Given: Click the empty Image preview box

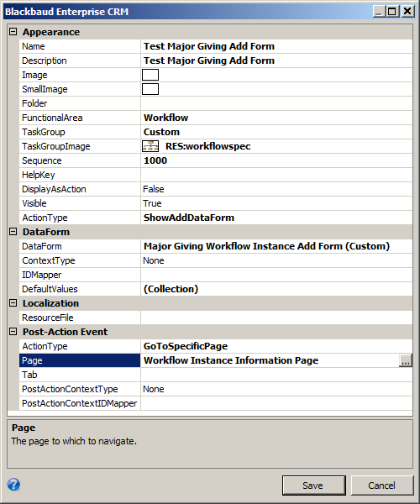Looking at the screenshot, I should point(150,75).
